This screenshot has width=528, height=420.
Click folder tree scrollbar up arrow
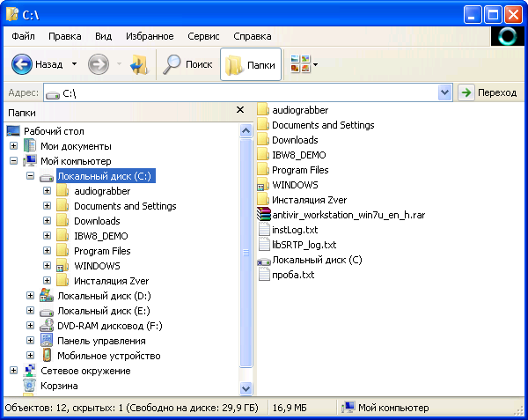pos(246,130)
